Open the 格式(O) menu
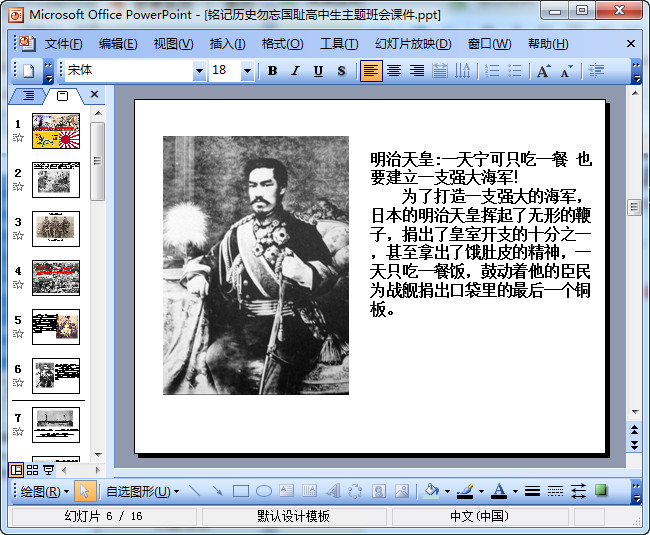 (x=282, y=44)
